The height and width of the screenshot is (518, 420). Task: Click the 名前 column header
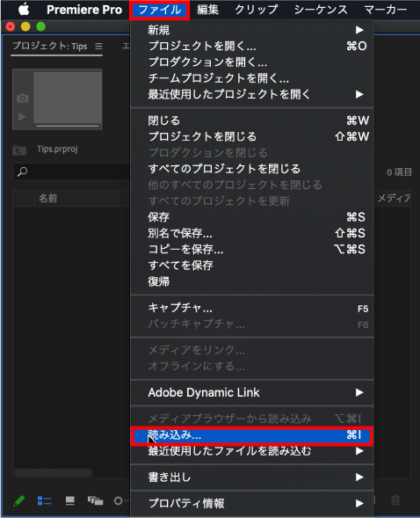click(x=48, y=198)
